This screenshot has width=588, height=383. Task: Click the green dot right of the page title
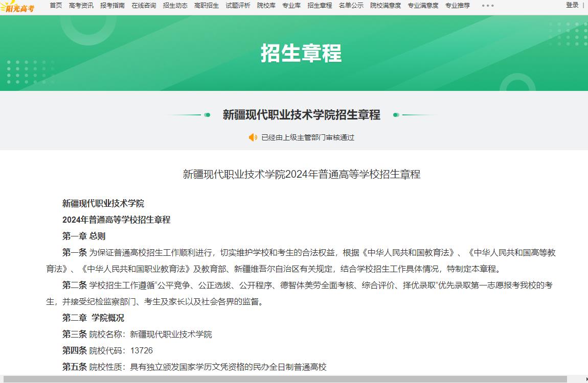[396, 115]
